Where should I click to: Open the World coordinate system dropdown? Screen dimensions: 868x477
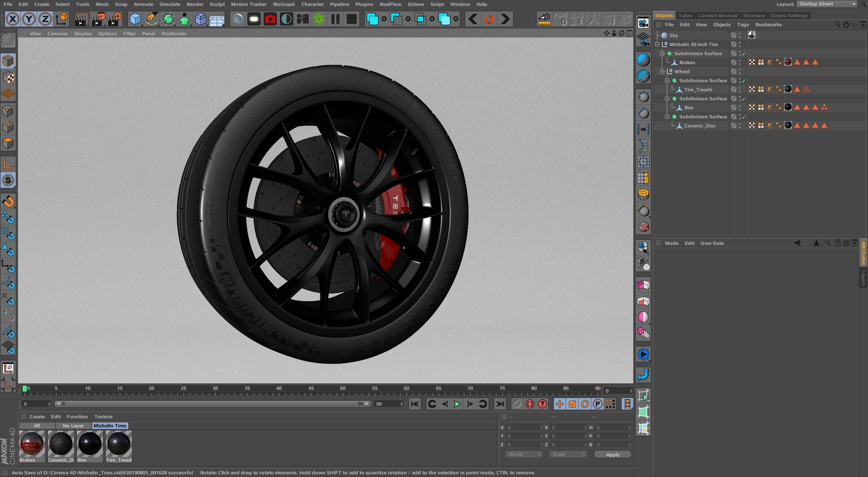pyautogui.click(x=524, y=454)
